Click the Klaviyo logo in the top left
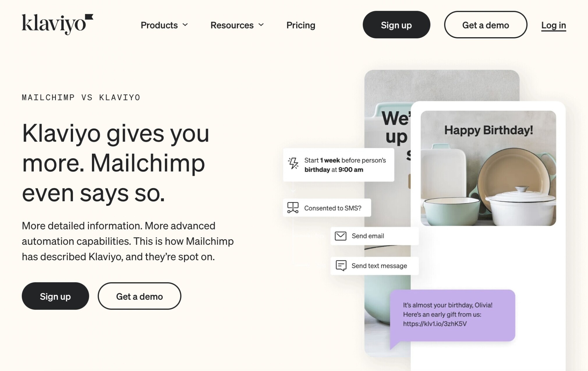 [x=57, y=24]
